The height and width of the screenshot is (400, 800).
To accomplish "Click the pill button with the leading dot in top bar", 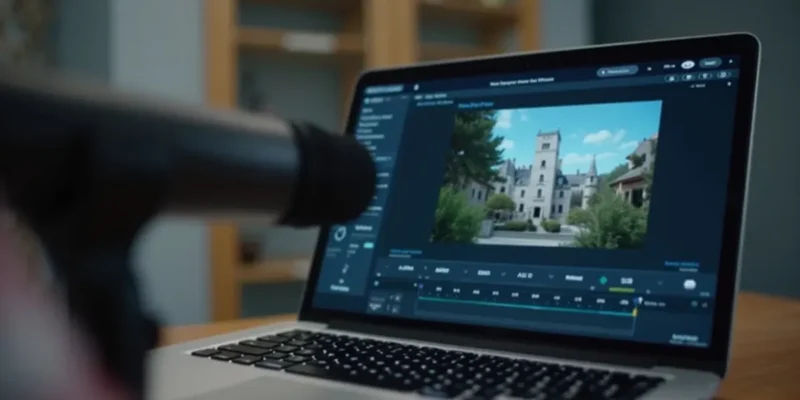I will pyautogui.click(x=617, y=71).
